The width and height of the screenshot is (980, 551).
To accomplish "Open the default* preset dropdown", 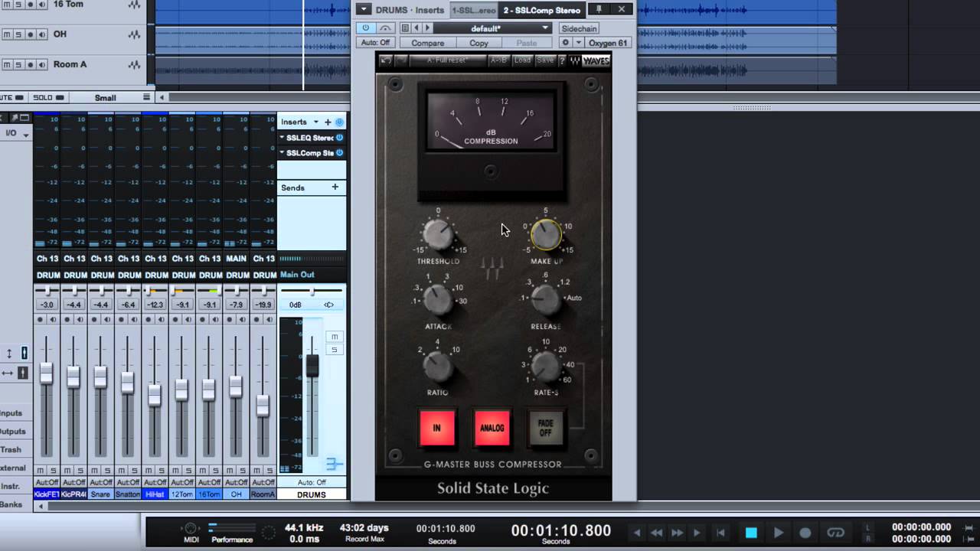I will click(492, 28).
